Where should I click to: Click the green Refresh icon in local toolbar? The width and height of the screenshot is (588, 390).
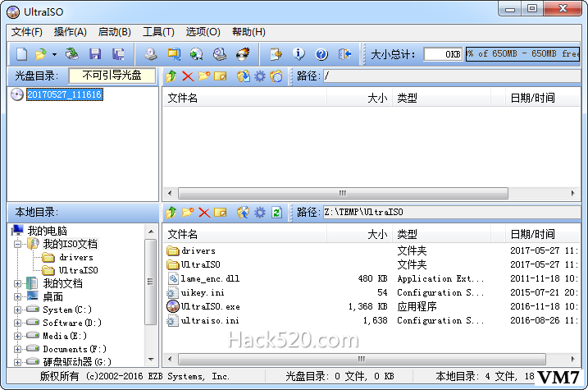(276, 213)
